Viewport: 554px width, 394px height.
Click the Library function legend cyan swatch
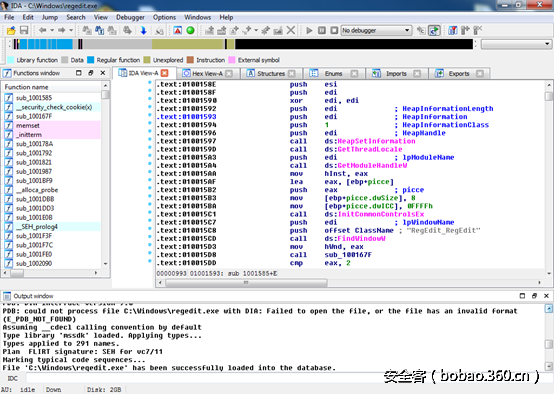[x=11, y=60]
